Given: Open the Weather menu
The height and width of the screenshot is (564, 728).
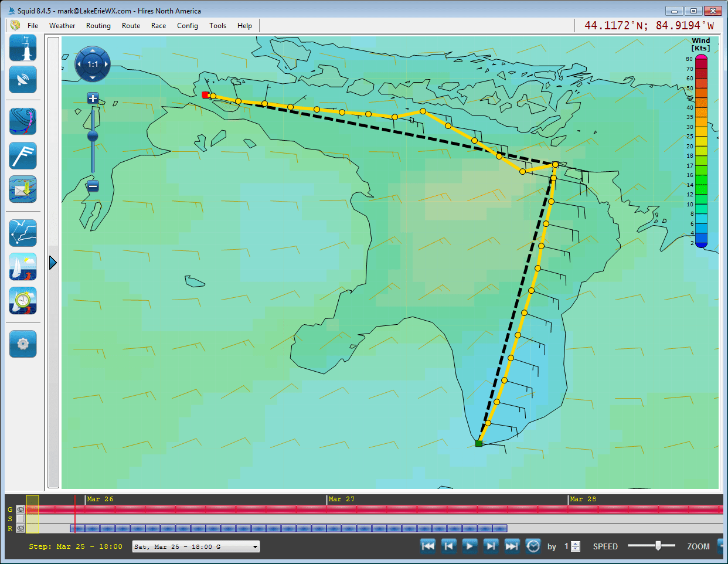Looking at the screenshot, I should (x=62, y=25).
